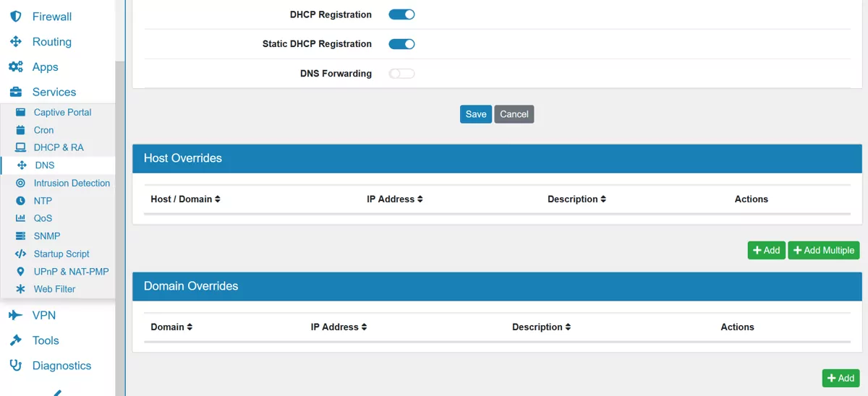Sort Domain Overrides by Description column

pyautogui.click(x=541, y=327)
